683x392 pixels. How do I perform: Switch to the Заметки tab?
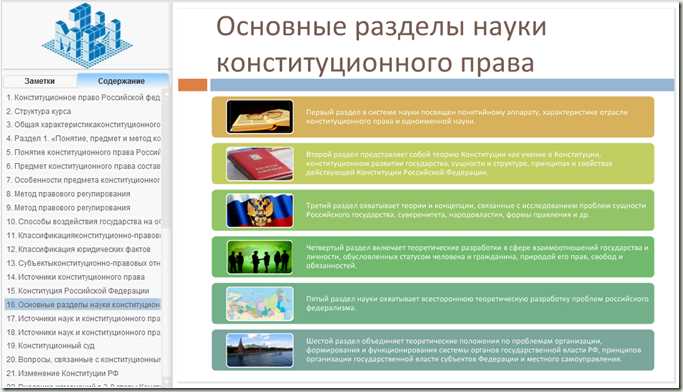click(x=40, y=81)
